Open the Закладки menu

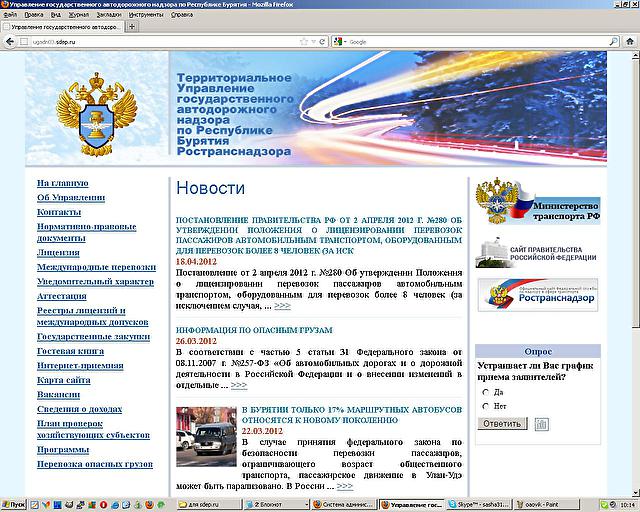(109, 15)
